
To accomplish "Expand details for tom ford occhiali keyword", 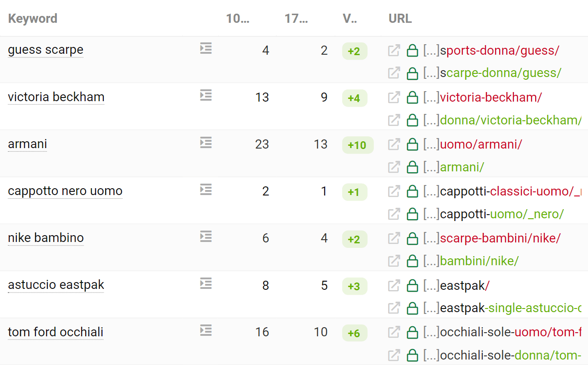I will coord(206,330).
